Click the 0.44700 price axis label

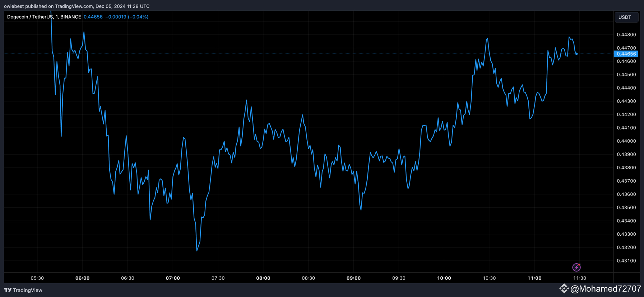(626, 48)
